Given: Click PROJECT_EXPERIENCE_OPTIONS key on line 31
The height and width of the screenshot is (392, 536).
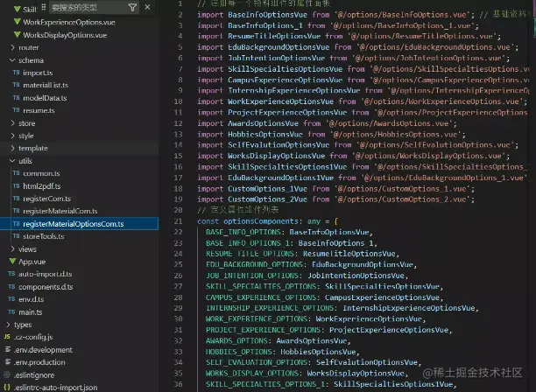Looking at the screenshot, I should (264, 330).
